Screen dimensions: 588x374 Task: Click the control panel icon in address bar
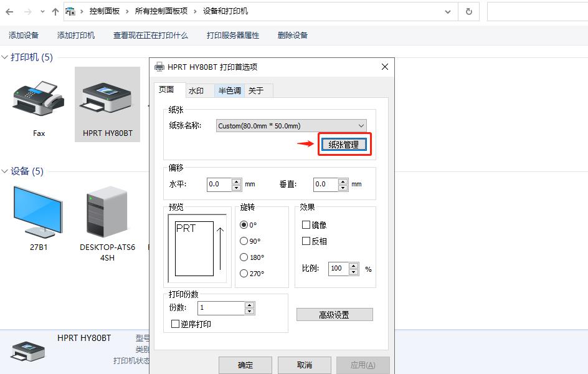(x=70, y=12)
